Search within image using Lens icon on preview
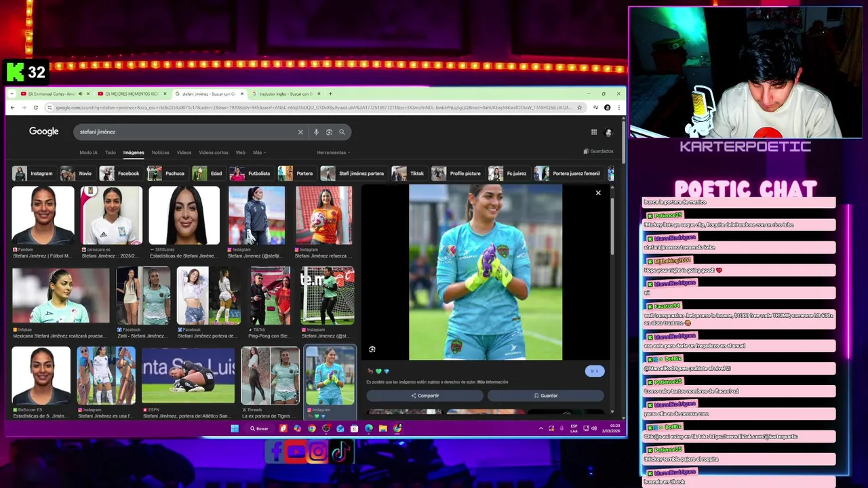Screen dimensions: 868x488 coord(372,349)
